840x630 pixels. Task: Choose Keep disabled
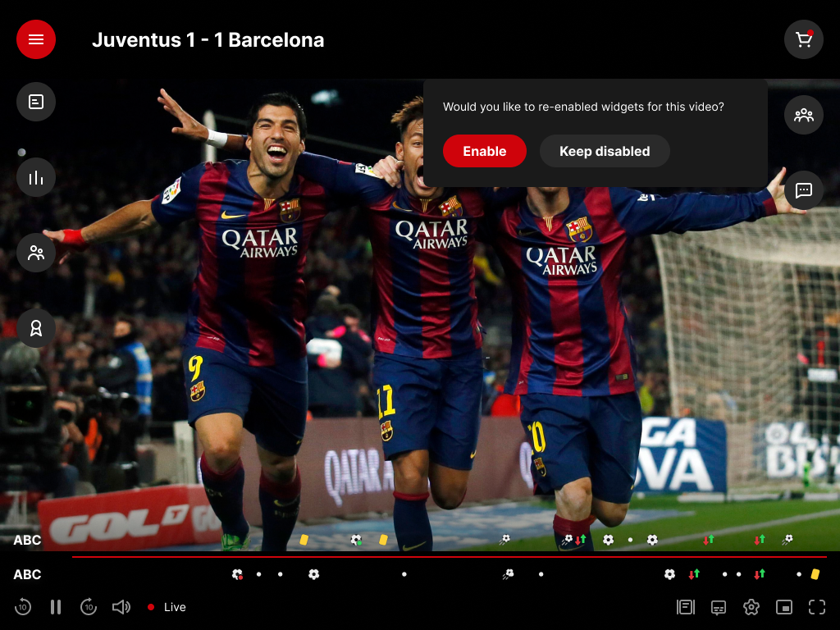click(x=605, y=151)
